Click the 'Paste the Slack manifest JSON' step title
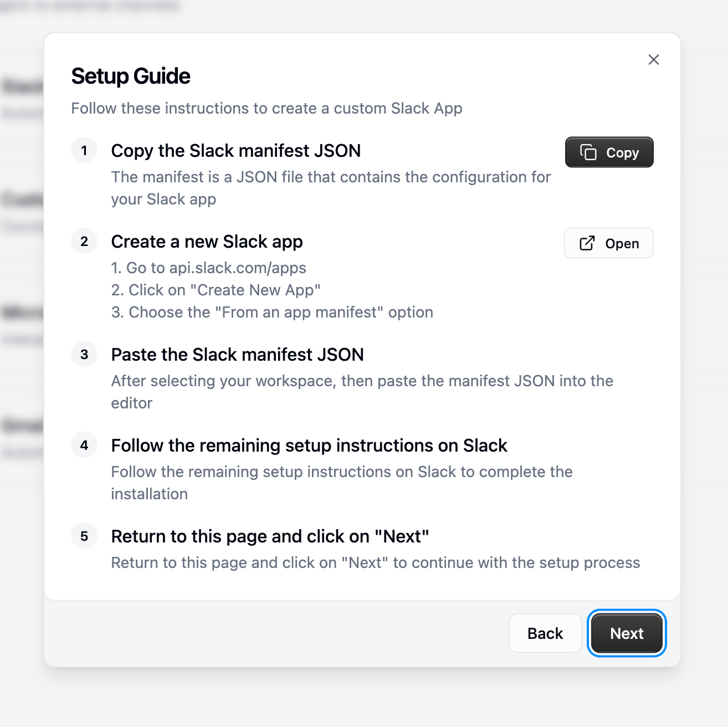 [x=237, y=355]
